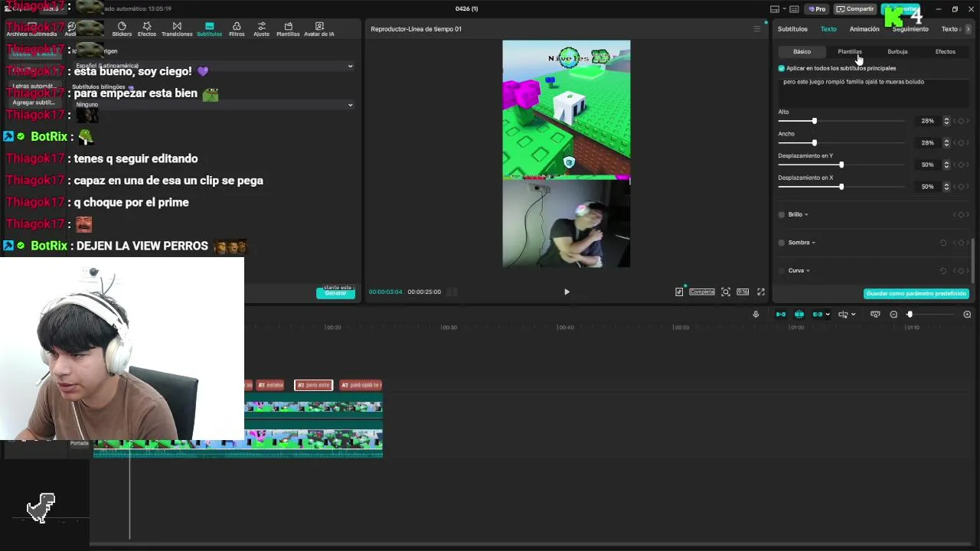980x551 pixels.
Task: Click the fullscreen player icon
Action: click(x=761, y=292)
